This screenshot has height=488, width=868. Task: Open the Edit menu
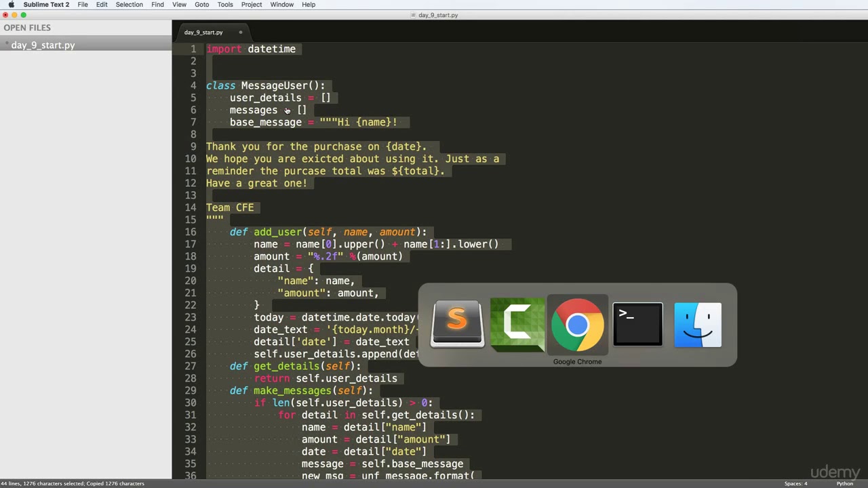[102, 5]
